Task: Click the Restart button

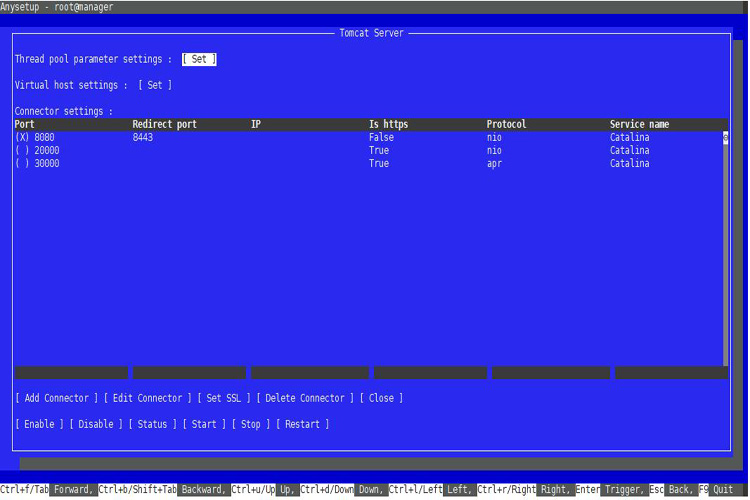Action: [302, 424]
